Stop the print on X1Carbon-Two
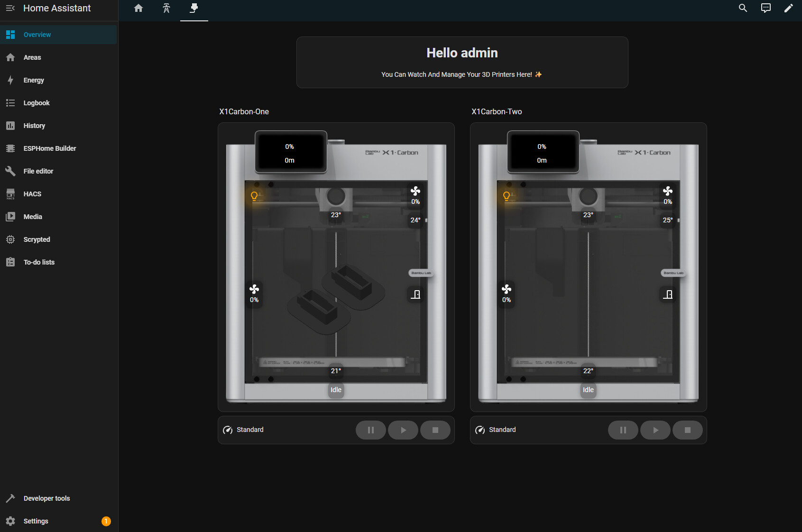Viewport: 802px width, 532px height. pyautogui.click(x=688, y=430)
